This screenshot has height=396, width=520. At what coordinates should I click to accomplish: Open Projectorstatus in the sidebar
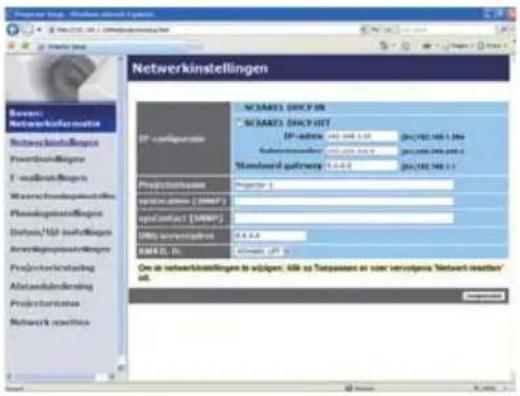(x=45, y=303)
